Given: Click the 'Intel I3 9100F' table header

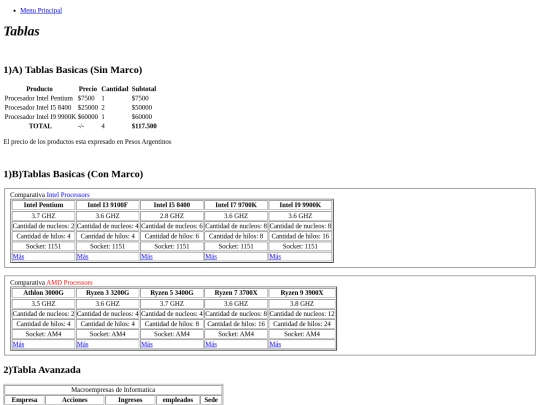Looking at the screenshot, I should click(x=107, y=205).
